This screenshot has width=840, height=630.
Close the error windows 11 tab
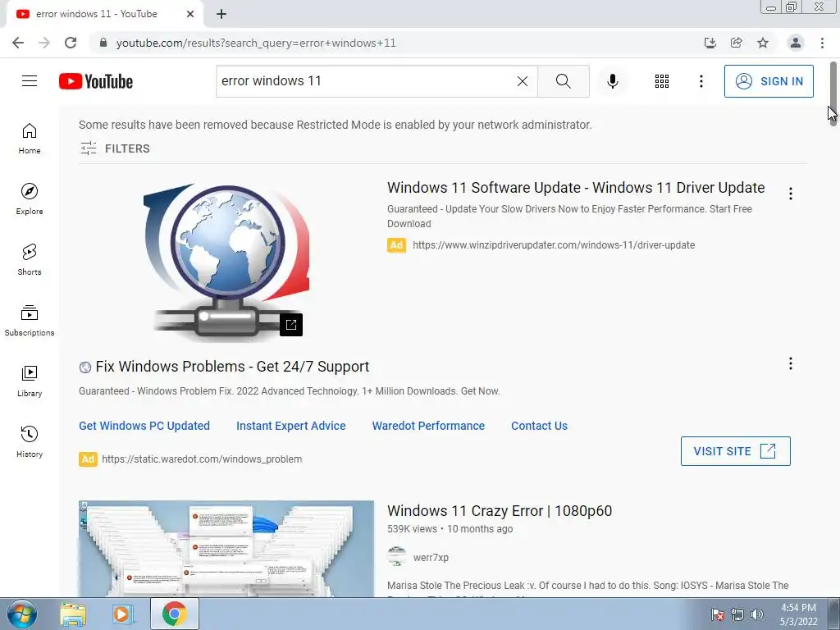190,14
